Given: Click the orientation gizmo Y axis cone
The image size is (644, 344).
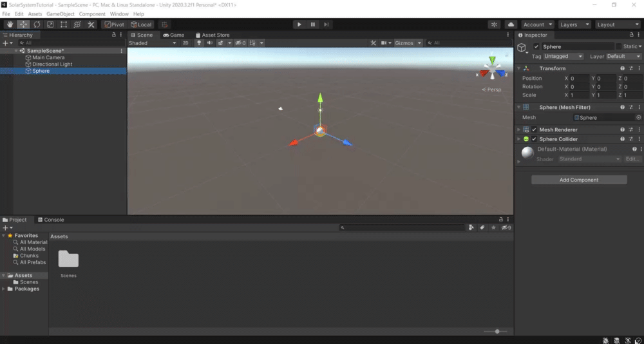Looking at the screenshot, I should [493, 61].
